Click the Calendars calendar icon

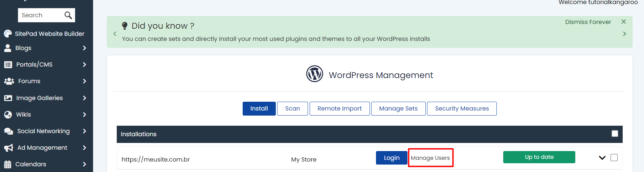(7, 164)
